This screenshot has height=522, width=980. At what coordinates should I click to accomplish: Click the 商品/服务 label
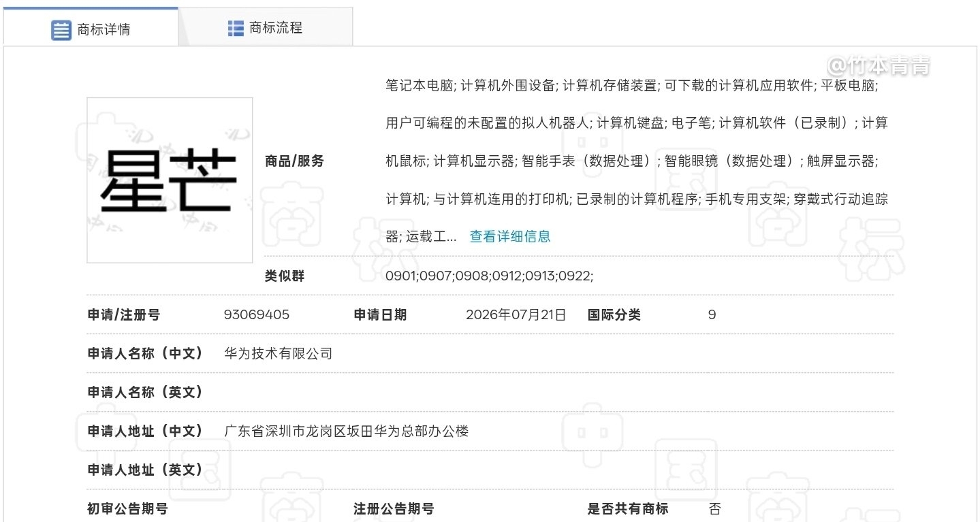295,161
